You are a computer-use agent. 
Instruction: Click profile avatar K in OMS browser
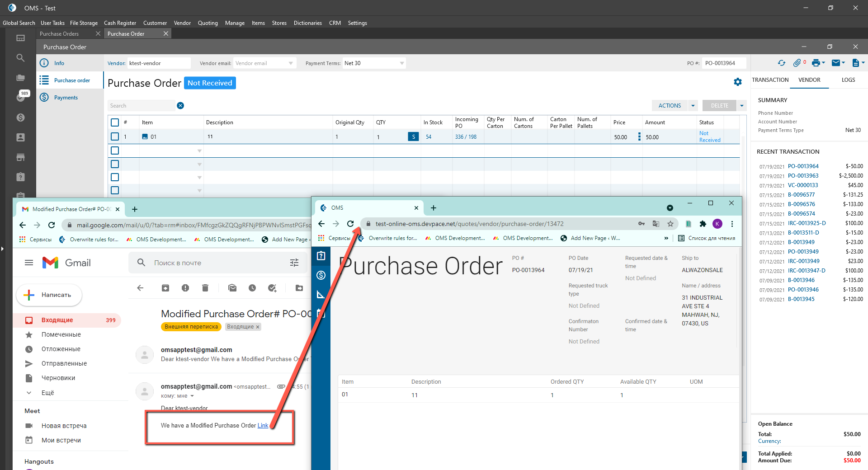(717, 224)
